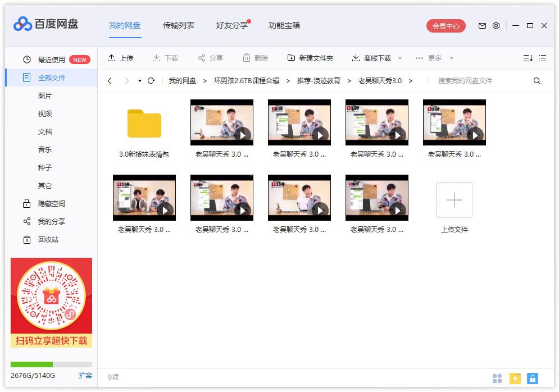This screenshot has width=559, height=392.
Task: Click the search magnifier icon
Action: [537, 81]
